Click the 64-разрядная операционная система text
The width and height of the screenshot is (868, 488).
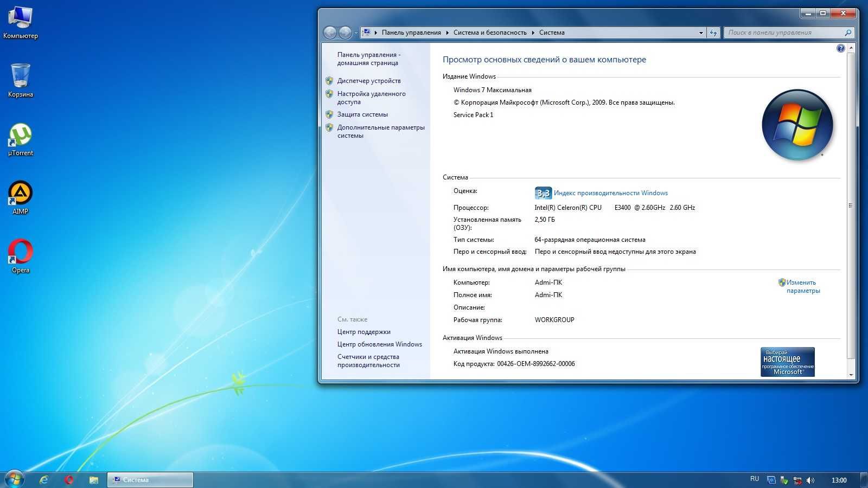coord(590,240)
